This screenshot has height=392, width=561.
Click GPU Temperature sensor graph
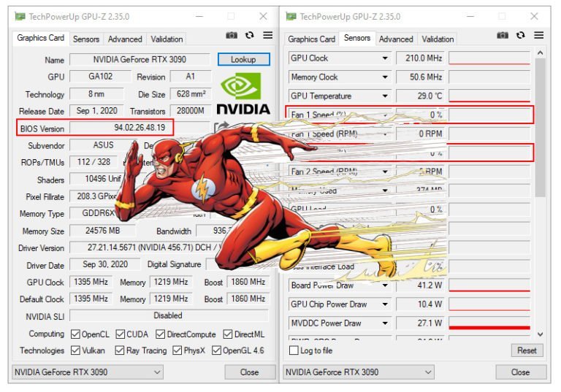click(489, 96)
